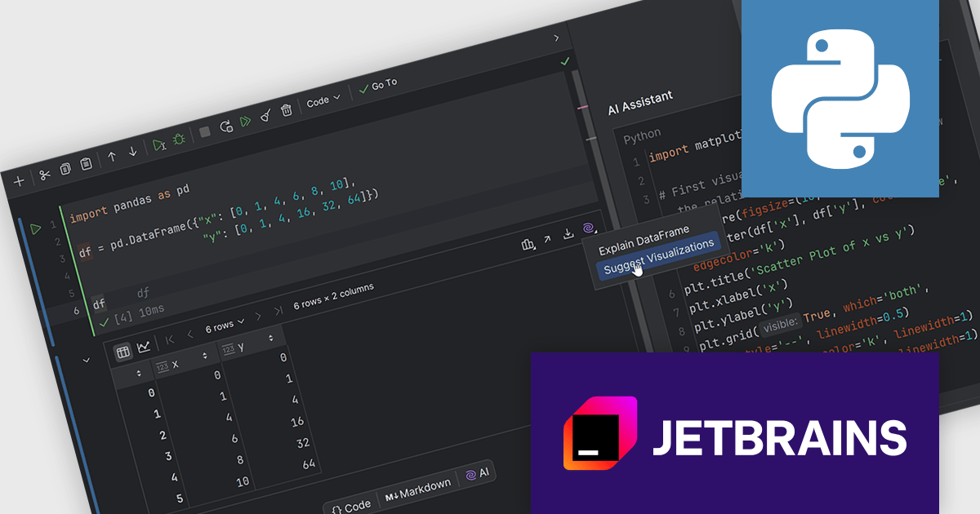980x514 pixels.
Task: Select cell value 64 in y column
Action: pyautogui.click(x=308, y=463)
